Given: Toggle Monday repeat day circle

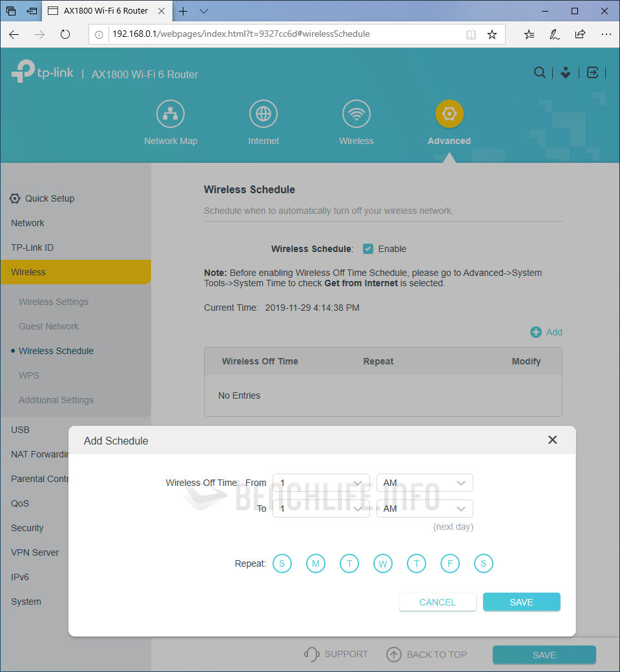Looking at the screenshot, I should pyautogui.click(x=316, y=563).
